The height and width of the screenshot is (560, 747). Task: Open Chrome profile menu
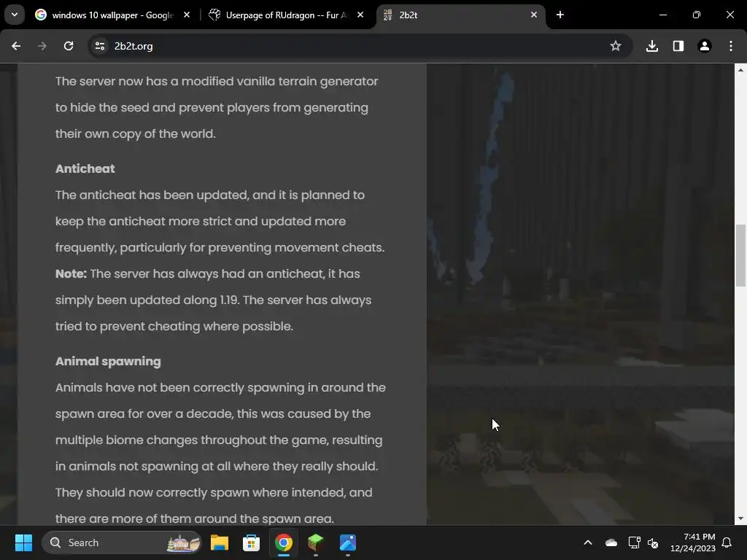coord(705,46)
